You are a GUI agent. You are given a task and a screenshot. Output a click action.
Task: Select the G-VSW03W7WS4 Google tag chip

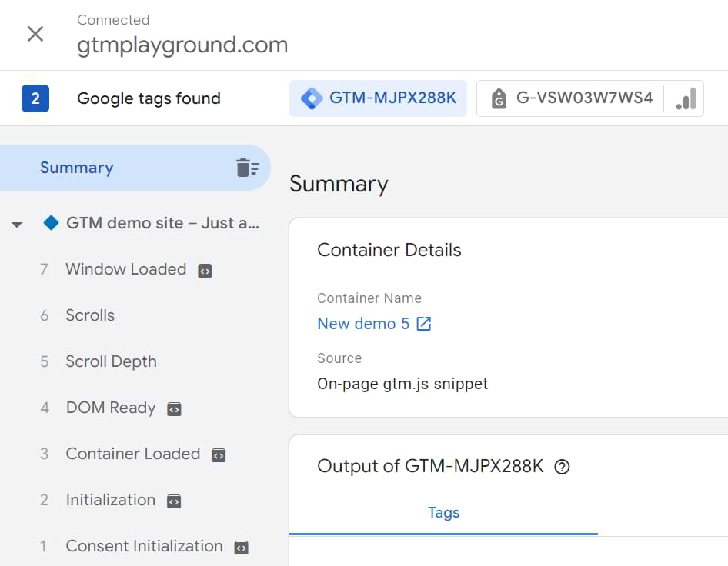570,98
